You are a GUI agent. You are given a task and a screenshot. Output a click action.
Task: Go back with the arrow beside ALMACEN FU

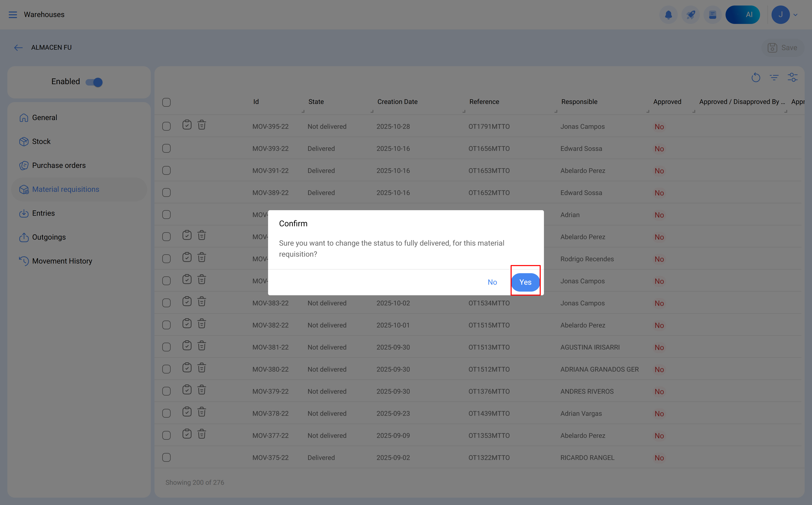tap(18, 48)
